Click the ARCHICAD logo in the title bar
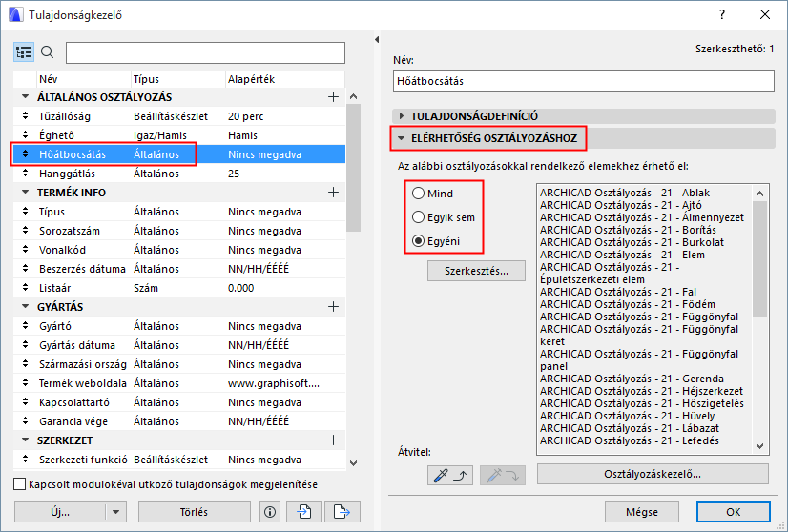Screen dimensions: 788x532 pyautogui.click(x=15, y=14)
